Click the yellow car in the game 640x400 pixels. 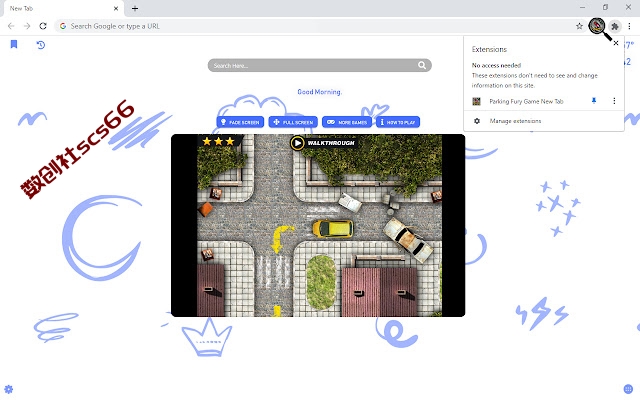pyautogui.click(x=333, y=229)
